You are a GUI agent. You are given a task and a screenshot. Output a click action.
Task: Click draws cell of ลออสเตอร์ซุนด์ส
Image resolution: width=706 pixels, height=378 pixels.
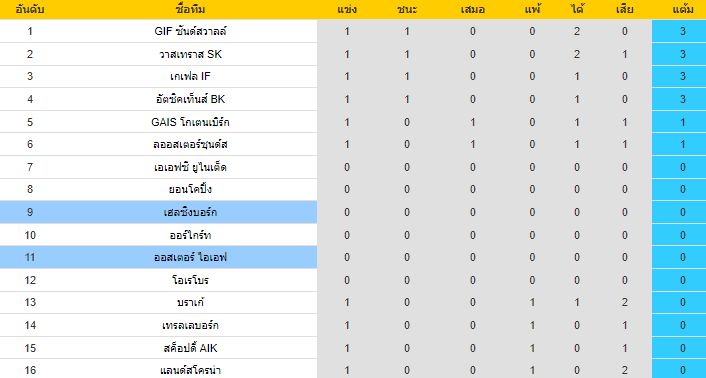point(472,144)
